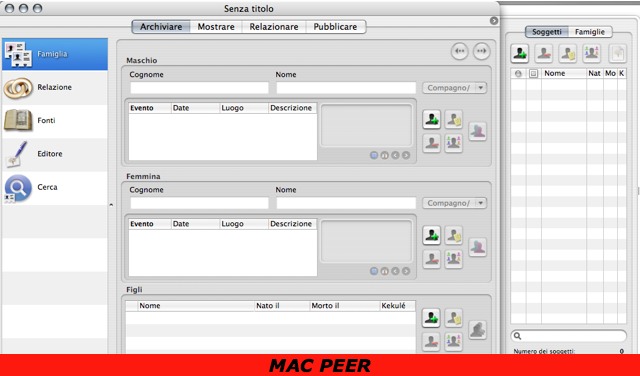Select the Soggetti tab
This screenshot has width=640, height=376.
click(x=547, y=32)
